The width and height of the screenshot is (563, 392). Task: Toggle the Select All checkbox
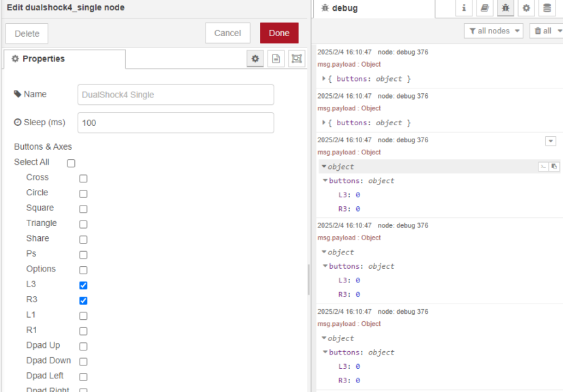tap(71, 163)
